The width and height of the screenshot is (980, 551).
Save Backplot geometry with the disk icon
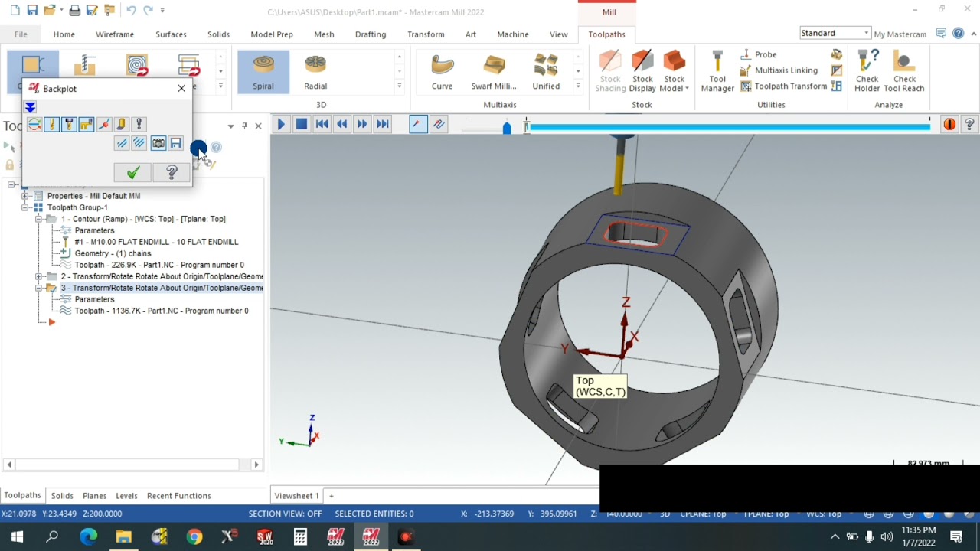[x=176, y=143]
